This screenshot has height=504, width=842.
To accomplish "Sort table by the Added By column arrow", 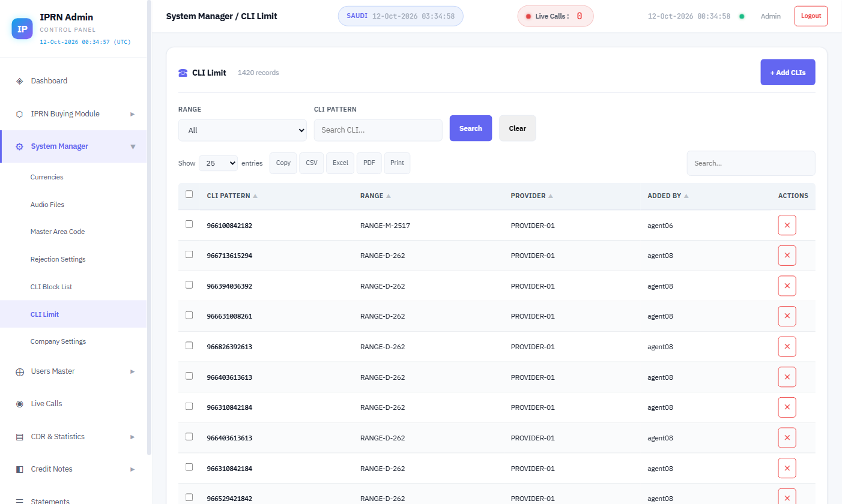I will 686,196.
